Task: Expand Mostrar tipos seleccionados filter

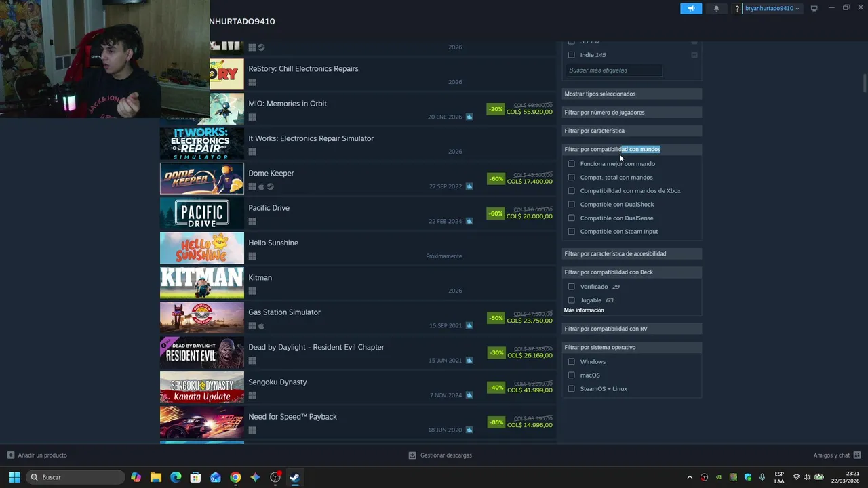Action: coord(632,94)
